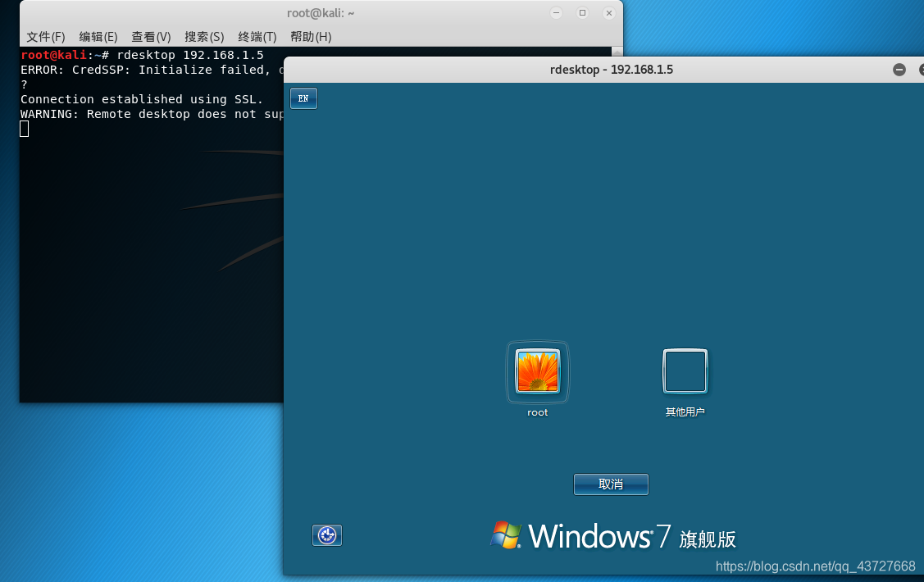Open the 帮助(H) menu in terminal
Image resolution: width=924 pixels, height=582 pixels.
click(x=311, y=37)
